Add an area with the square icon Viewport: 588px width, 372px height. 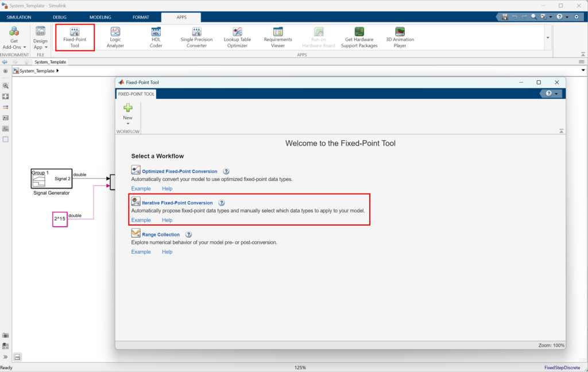click(5, 139)
